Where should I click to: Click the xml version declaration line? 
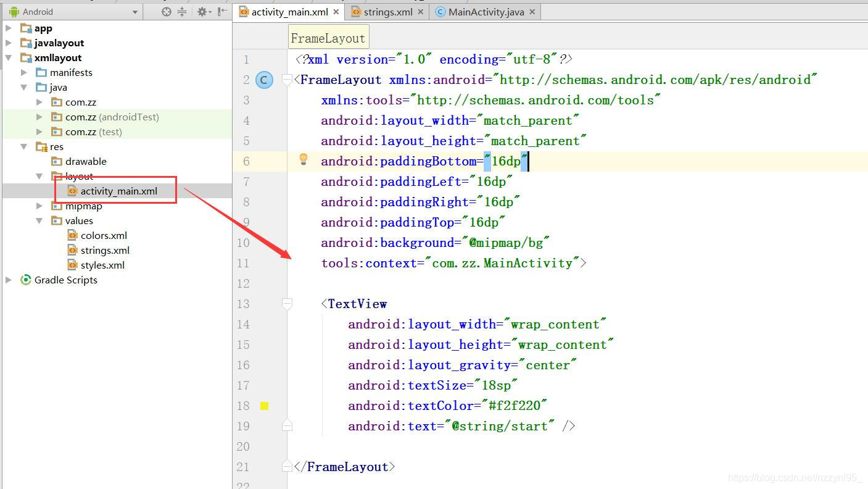coord(434,59)
